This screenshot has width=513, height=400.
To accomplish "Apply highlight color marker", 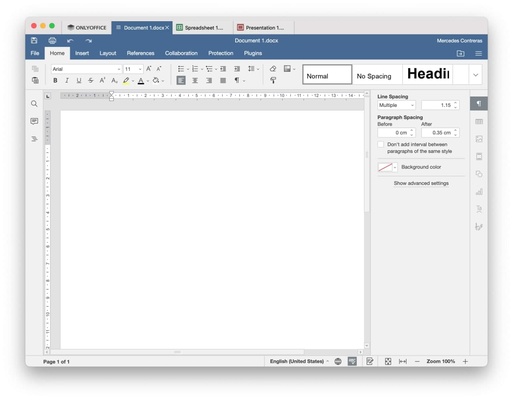I will coord(126,80).
